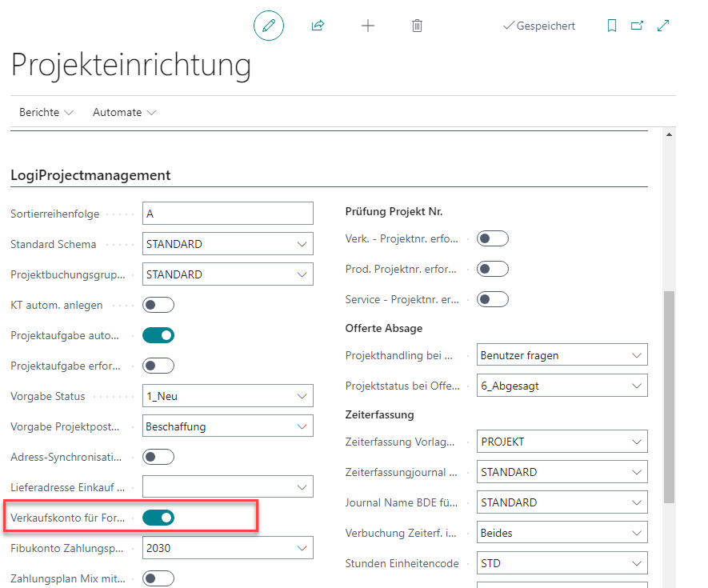Click the Gespeichert saved status

click(x=539, y=26)
